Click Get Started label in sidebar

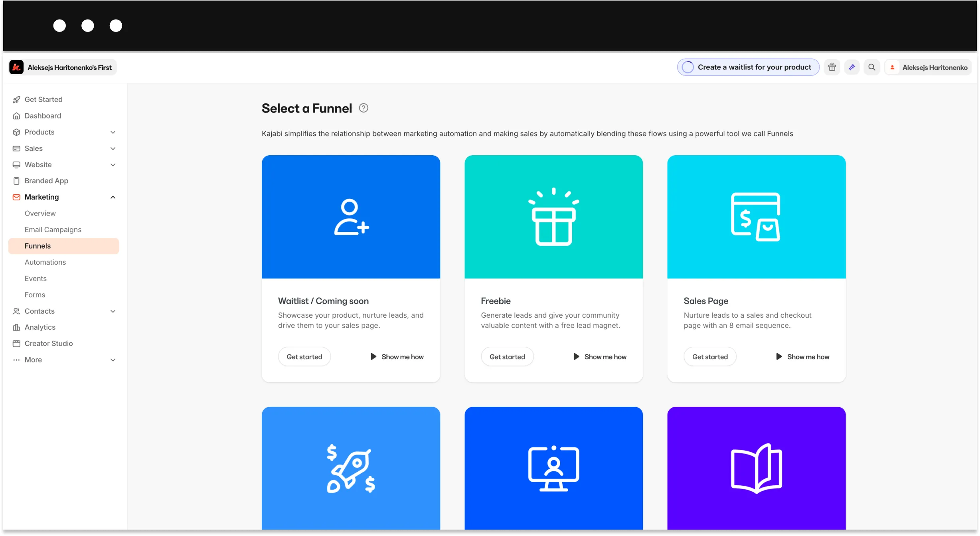click(x=43, y=99)
